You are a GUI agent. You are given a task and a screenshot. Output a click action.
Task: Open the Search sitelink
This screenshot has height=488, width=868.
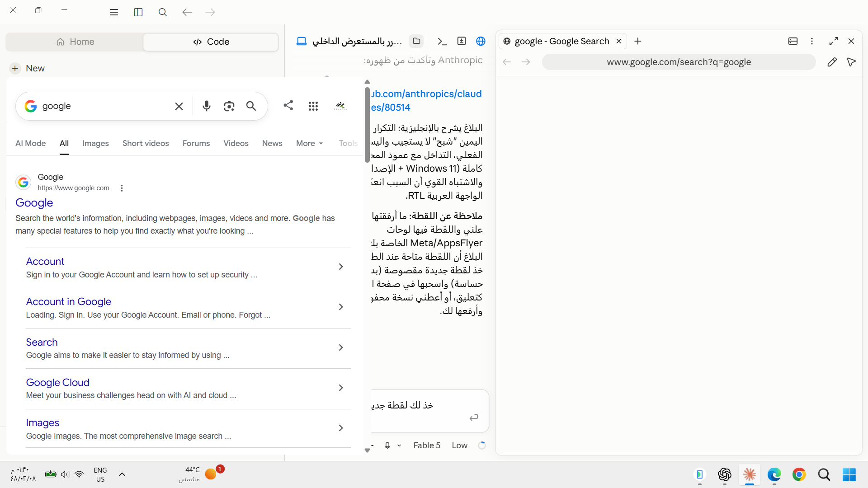pyautogui.click(x=42, y=342)
